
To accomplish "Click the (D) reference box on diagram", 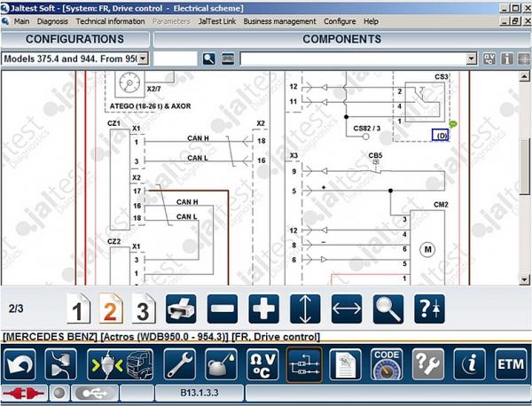I will [441, 136].
